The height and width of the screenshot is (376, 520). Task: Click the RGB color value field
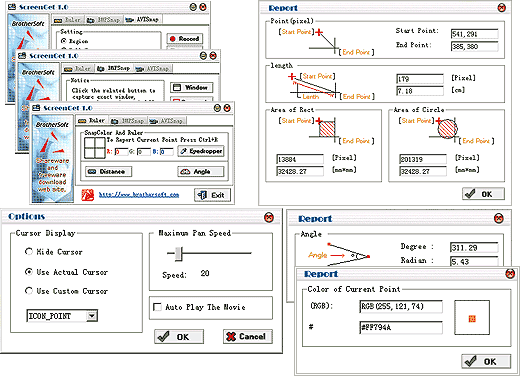point(401,306)
